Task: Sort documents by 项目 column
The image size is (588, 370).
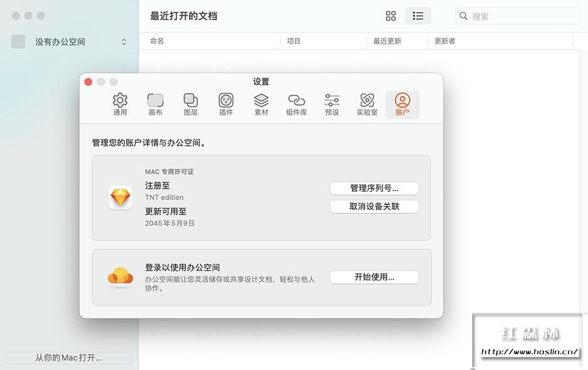Action: [294, 41]
